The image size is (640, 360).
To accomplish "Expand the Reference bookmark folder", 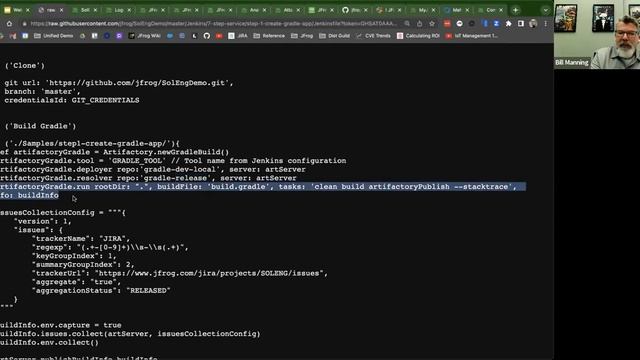I will tap(269, 36).
